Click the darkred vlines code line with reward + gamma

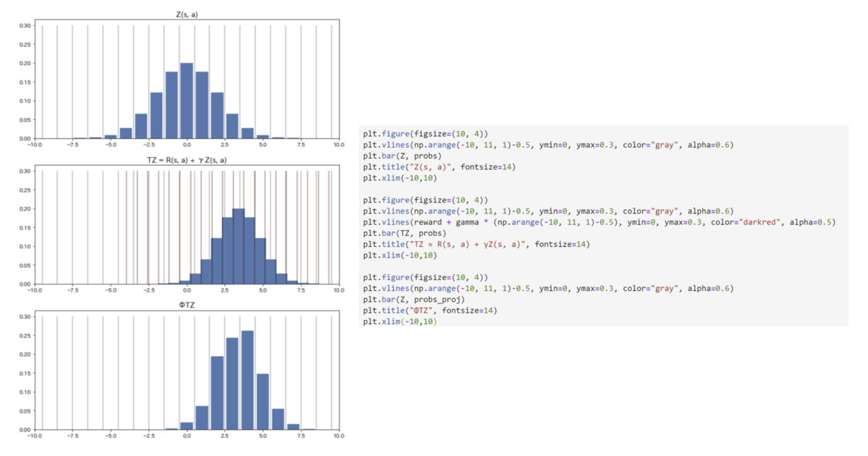pos(599,222)
